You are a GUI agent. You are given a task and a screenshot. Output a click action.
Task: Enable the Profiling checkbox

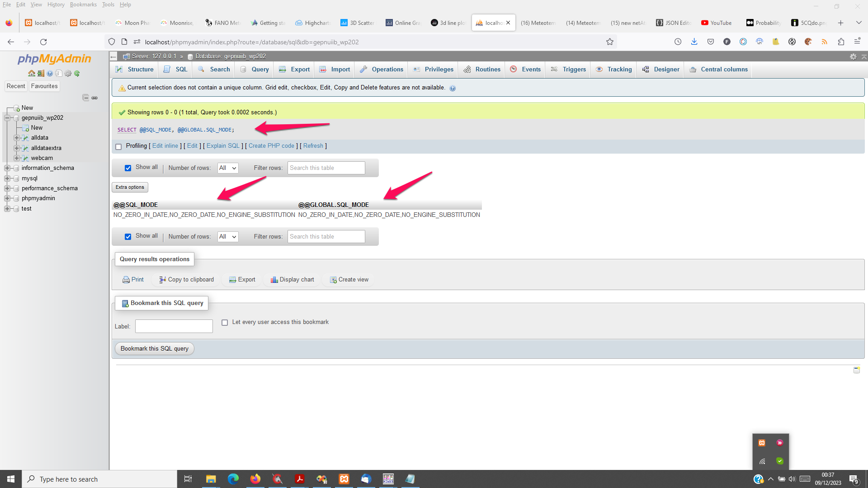(x=118, y=146)
